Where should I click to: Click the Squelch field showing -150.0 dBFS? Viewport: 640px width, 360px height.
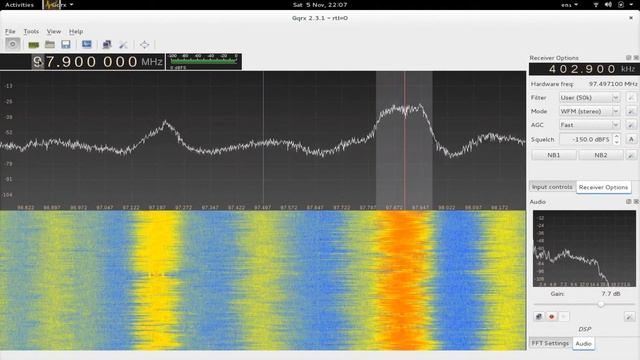tap(586, 139)
